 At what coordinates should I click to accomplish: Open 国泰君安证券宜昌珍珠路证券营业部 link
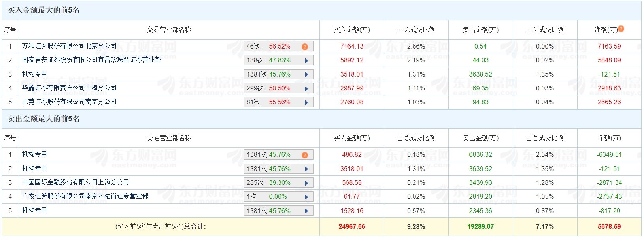[92, 60]
